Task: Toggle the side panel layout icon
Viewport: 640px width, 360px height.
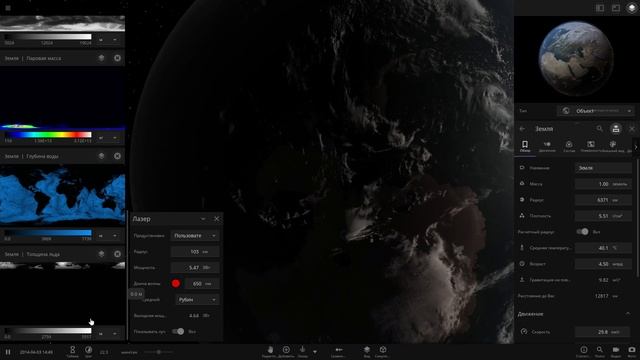Action: pyautogui.click(x=600, y=8)
